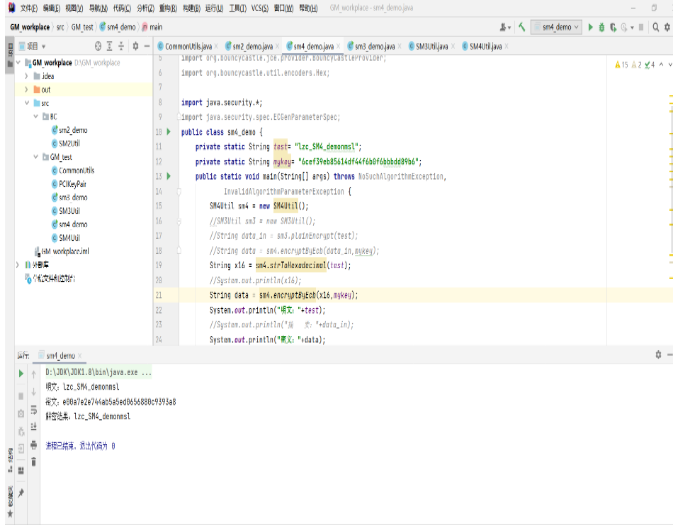Open the sm4_demo run configuration dropdown
This screenshot has height=525, width=673.
[556, 27]
